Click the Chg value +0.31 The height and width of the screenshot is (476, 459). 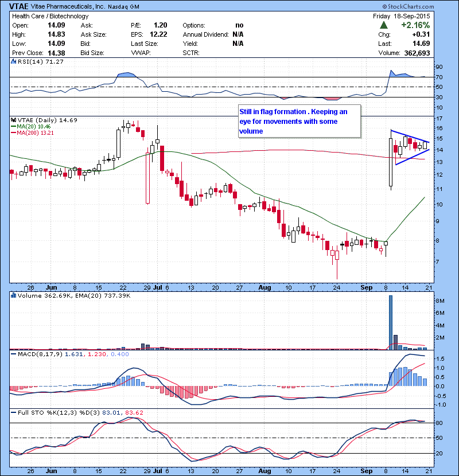421,34
